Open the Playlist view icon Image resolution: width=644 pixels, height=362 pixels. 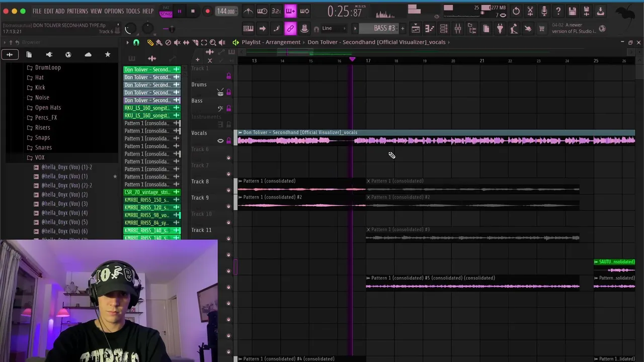[x=416, y=29]
